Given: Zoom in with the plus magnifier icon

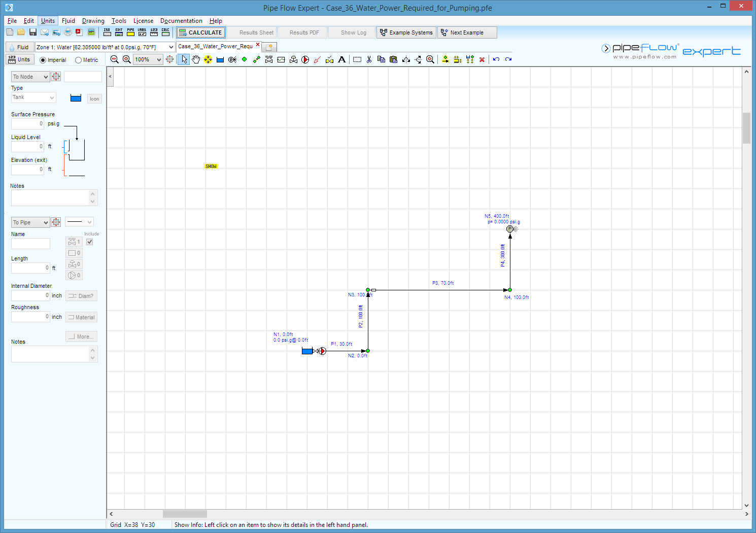Looking at the screenshot, I should click(x=127, y=59).
